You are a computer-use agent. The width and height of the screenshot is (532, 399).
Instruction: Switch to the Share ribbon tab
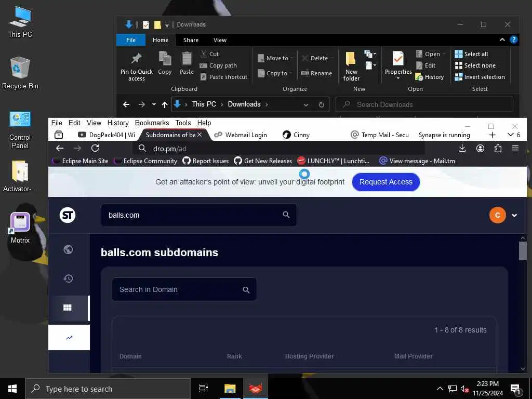(x=191, y=40)
